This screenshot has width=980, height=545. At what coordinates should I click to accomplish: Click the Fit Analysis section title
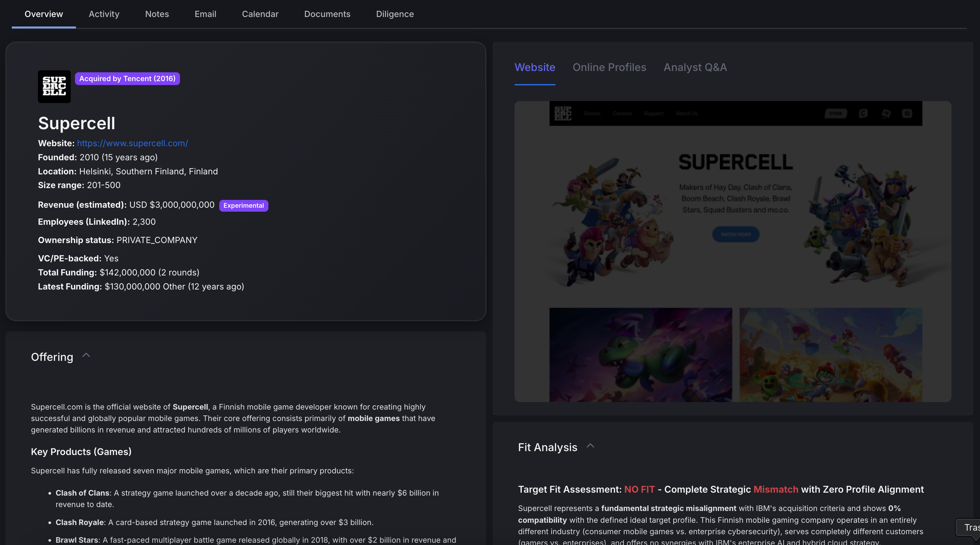[x=548, y=447]
